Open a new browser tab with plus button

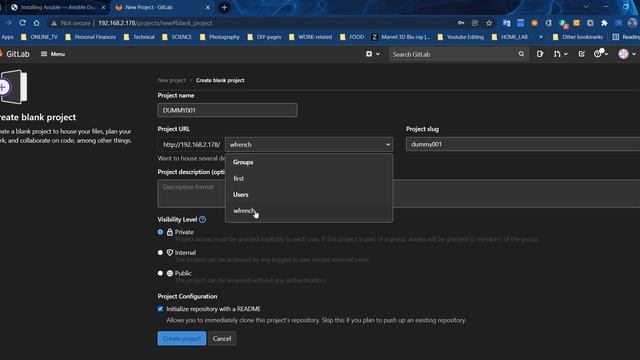(224, 7)
